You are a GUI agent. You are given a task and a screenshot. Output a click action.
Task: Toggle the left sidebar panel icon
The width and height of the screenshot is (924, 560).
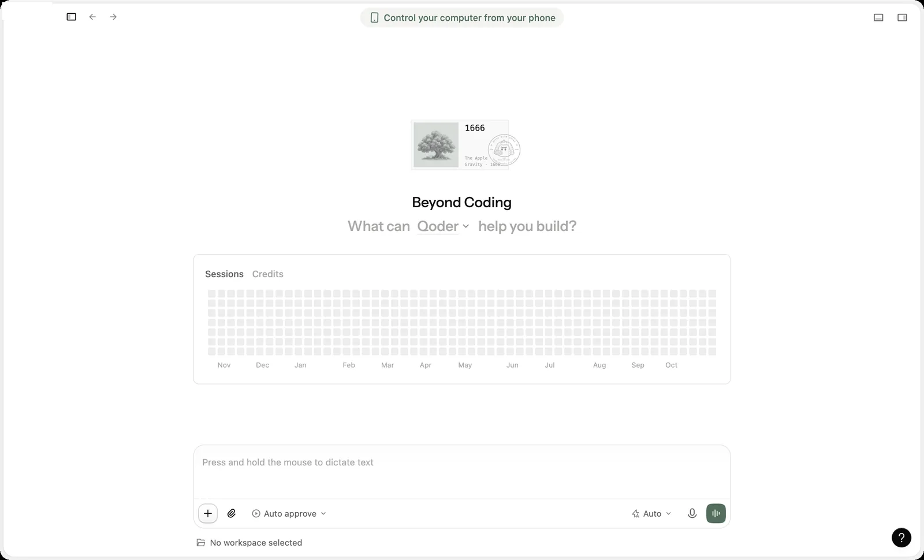click(72, 17)
